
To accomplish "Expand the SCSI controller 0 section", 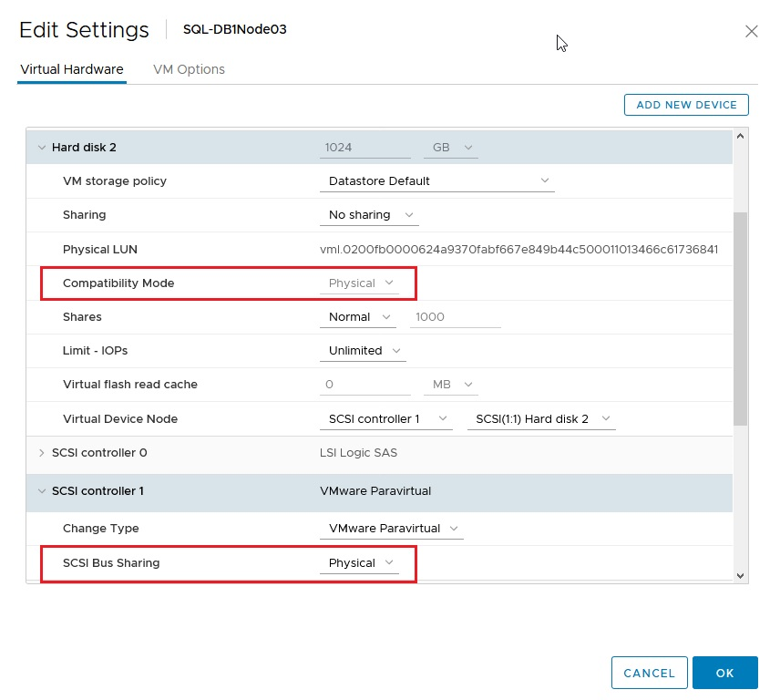I will (x=41, y=453).
